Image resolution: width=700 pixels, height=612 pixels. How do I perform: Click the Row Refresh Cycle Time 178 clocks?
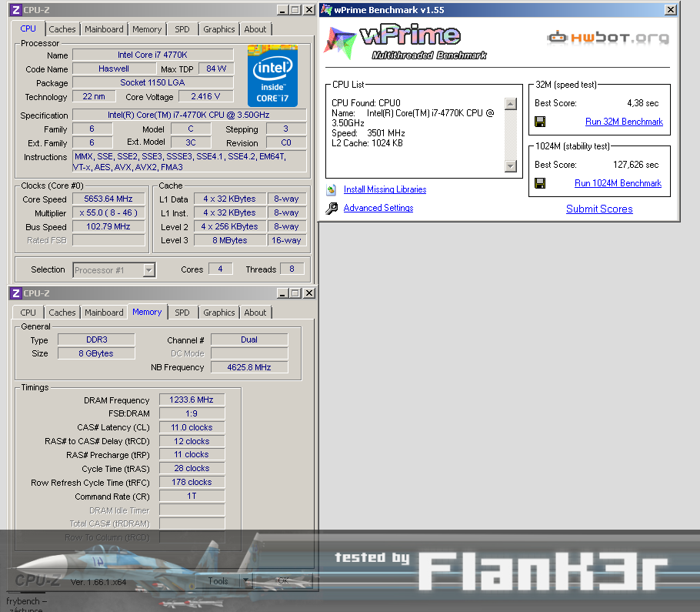[x=192, y=483]
